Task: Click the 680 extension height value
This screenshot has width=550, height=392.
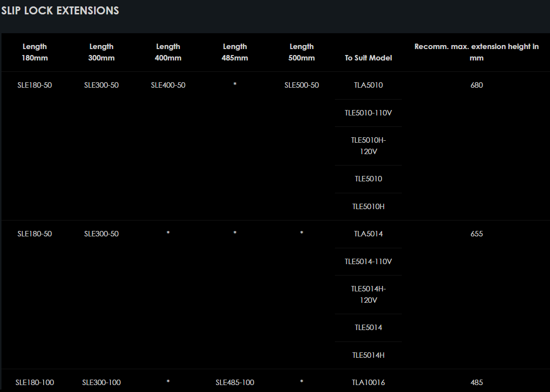Action: click(476, 85)
